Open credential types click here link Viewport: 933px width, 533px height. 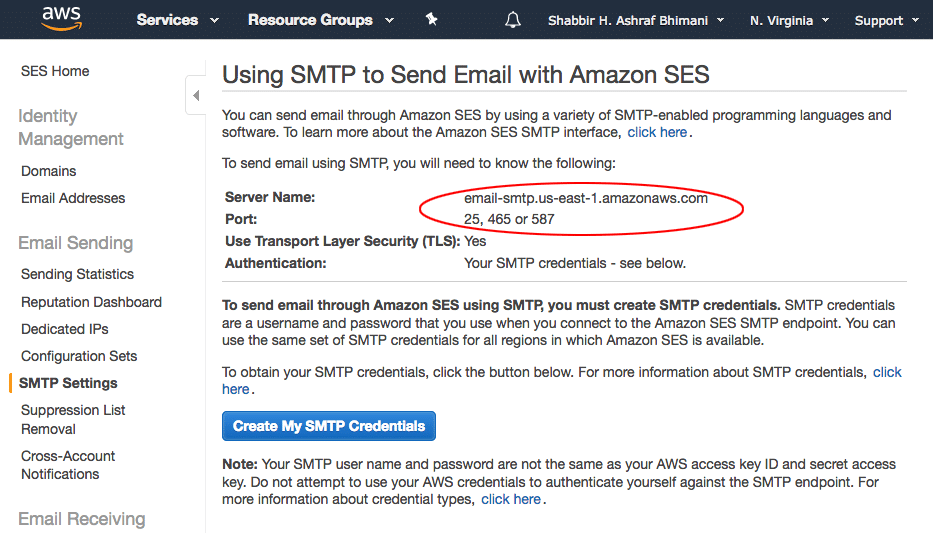click(x=511, y=499)
